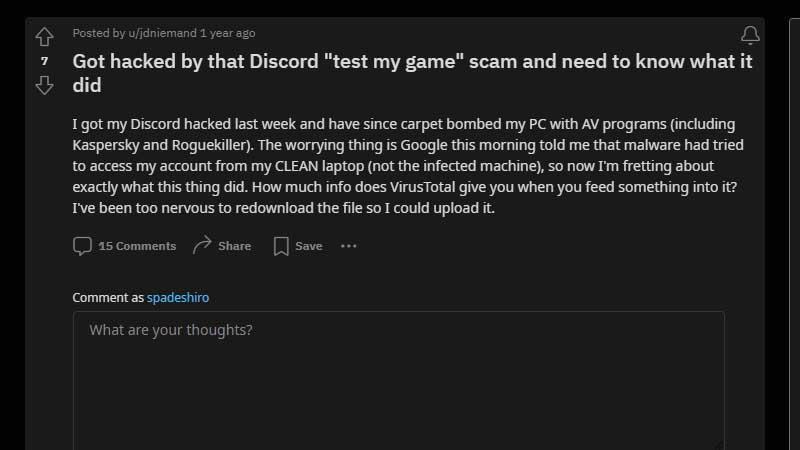Click the '1 year ago' timestamp
Screen dimensions: 800x450
click(228, 33)
